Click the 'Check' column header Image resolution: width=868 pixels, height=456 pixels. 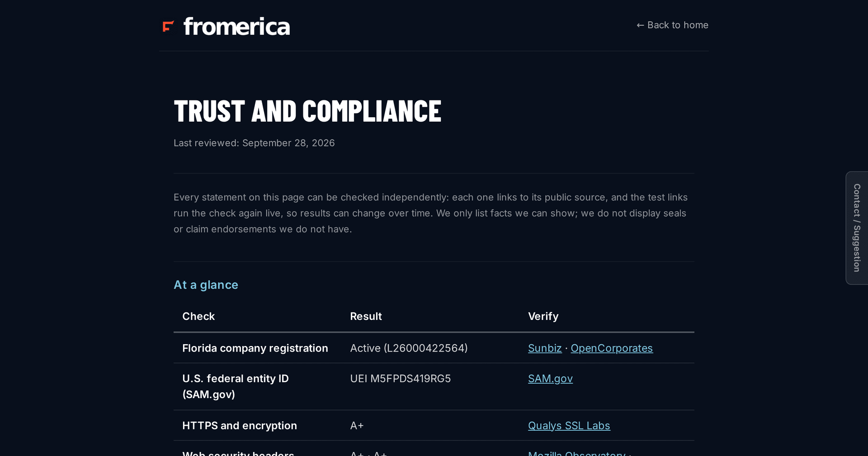pos(198,316)
